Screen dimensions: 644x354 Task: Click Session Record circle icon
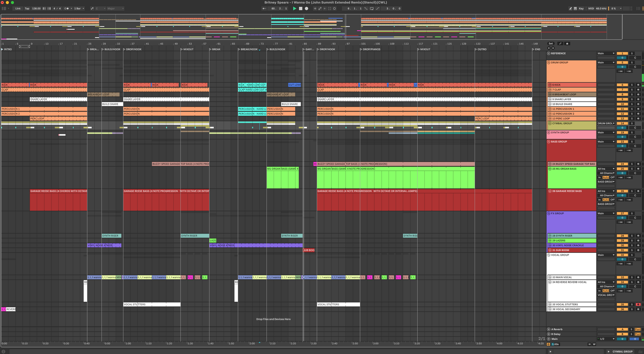tap(335, 9)
